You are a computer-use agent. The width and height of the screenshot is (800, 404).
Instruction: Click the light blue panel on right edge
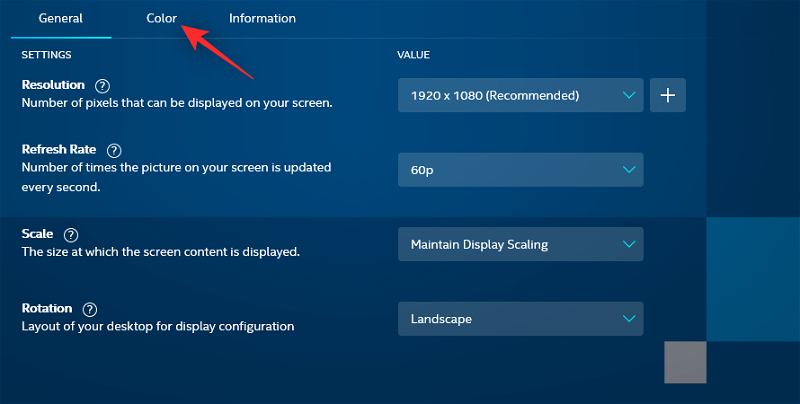click(x=753, y=279)
